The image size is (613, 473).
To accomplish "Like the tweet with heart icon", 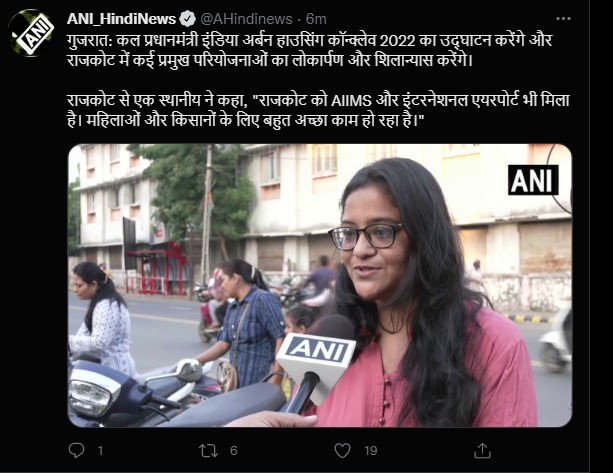I will 342,451.
